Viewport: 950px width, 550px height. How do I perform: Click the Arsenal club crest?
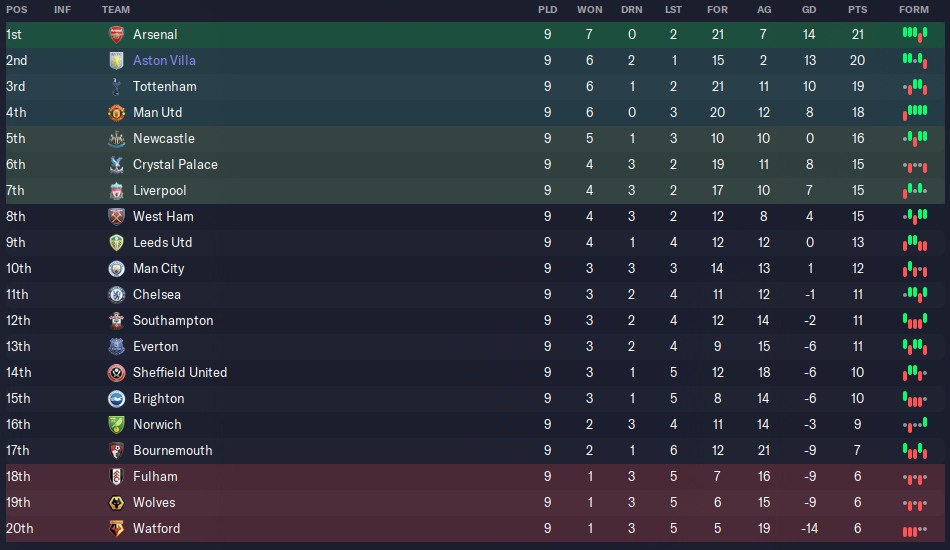coord(116,35)
